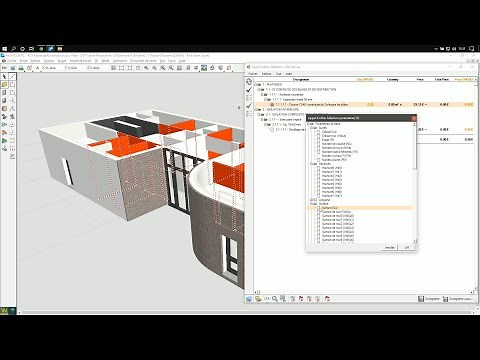Click the checkmark icon beside the highlighted Cloison row
This screenshot has height=360, width=480.
(249, 106)
